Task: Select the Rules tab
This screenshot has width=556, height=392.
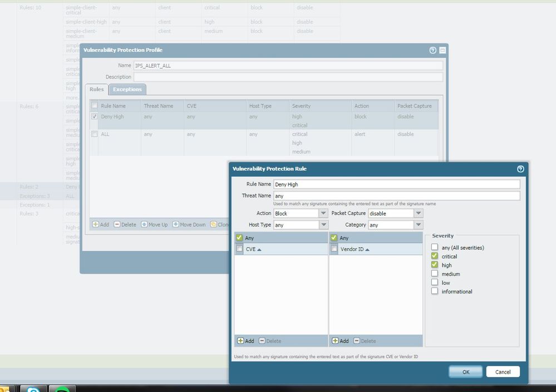Action: (x=97, y=89)
